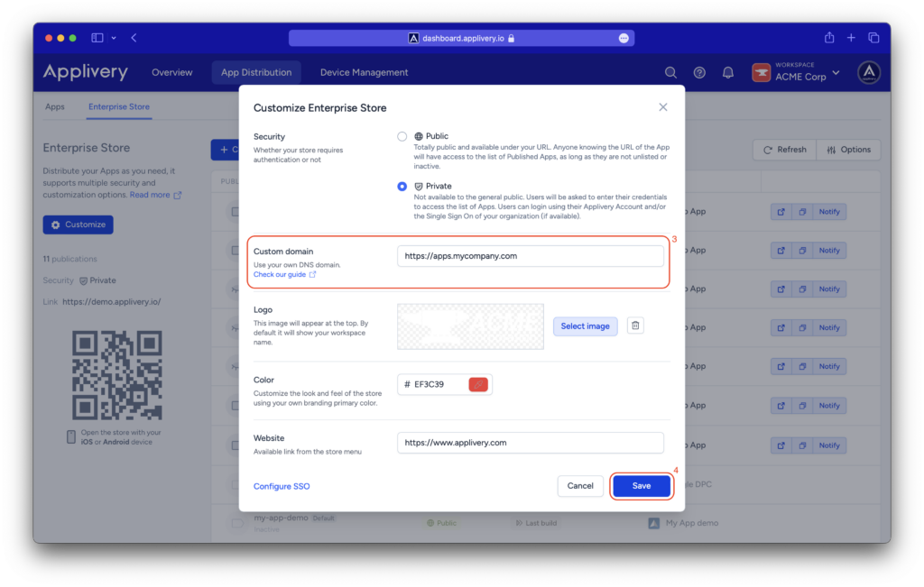
Task: Open the user avatar menu
Action: (x=869, y=72)
